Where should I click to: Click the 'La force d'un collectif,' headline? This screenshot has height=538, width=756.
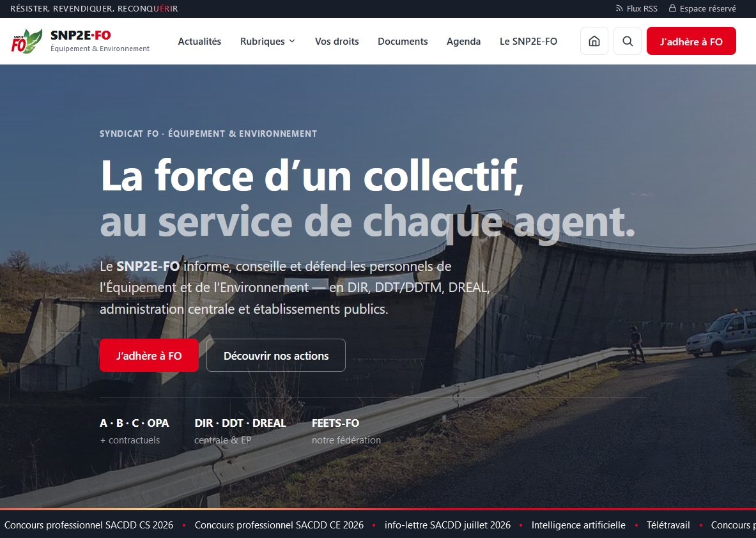(x=312, y=176)
